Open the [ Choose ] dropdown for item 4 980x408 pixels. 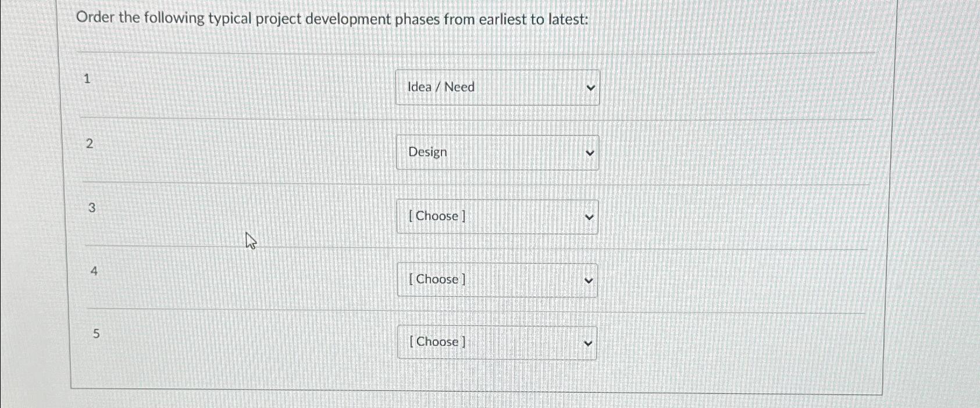click(497, 280)
